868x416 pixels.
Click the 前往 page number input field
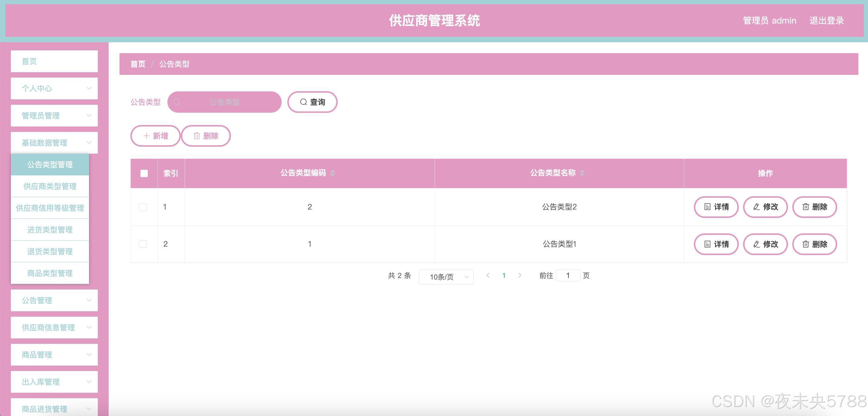click(x=568, y=276)
